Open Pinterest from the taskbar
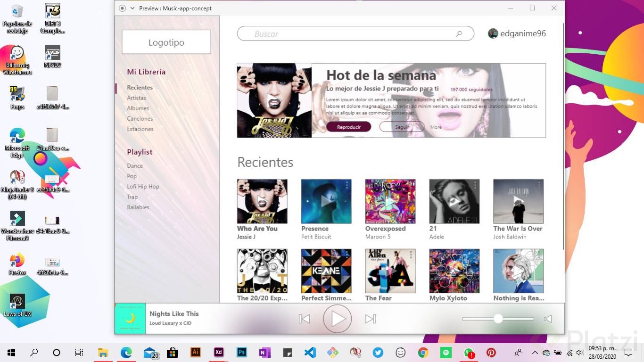 [x=491, y=352]
